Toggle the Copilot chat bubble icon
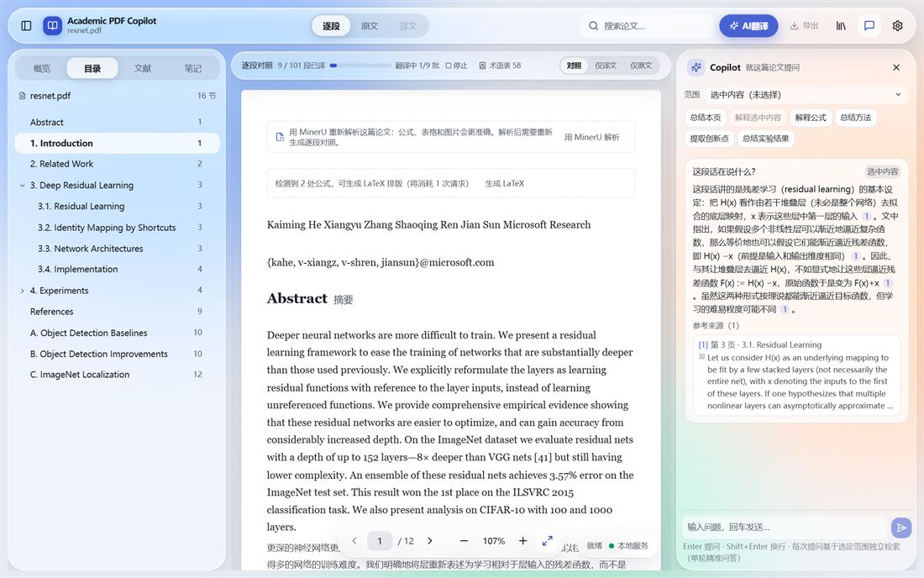Image resolution: width=924 pixels, height=578 pixels. [869, 26]
